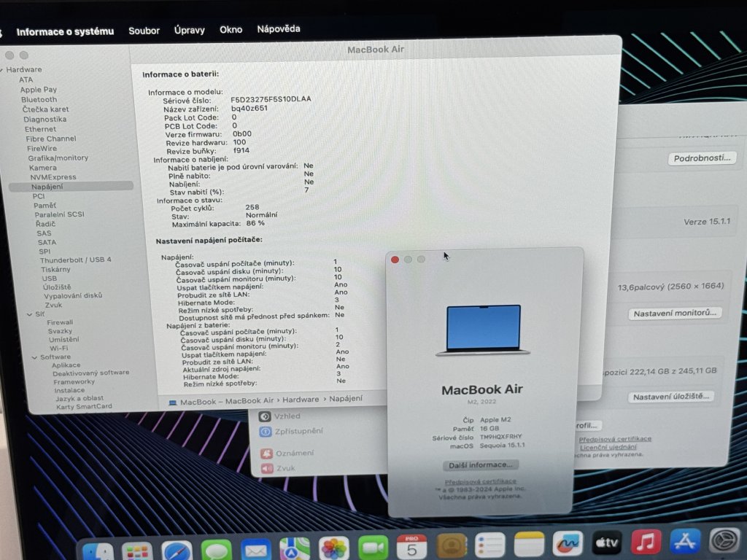Click Vzhled icon in Settings sidebar
Image resolution: width=747 pixels, height=560 pixels.
pyautogui.click(x=265, y=416)
